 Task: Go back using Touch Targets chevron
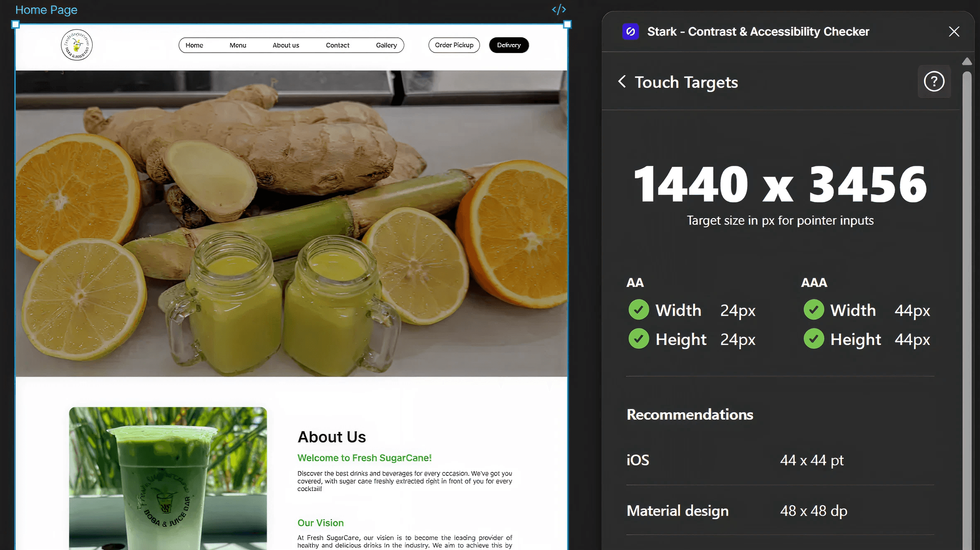622,81
